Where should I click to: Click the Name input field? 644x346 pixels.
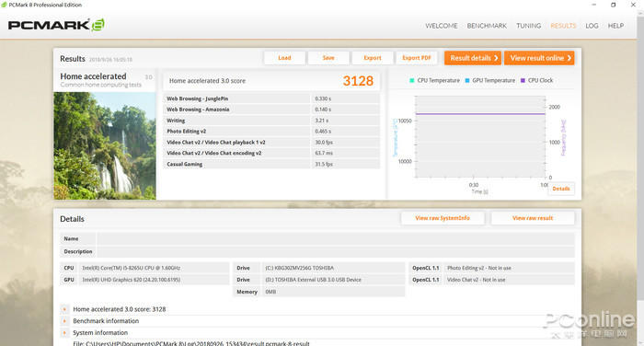(x=335, y=238)
